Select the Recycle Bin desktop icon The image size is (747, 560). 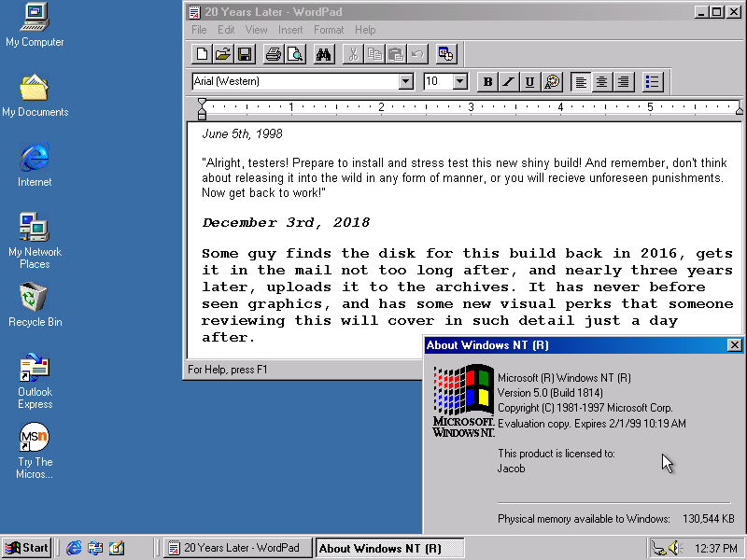[x=35, y=305]
